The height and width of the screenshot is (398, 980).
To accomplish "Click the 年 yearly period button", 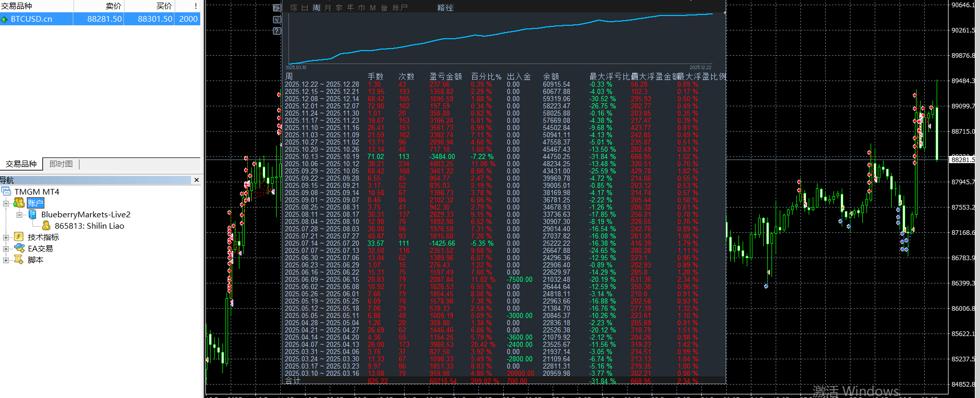I will tap(350, 8).
